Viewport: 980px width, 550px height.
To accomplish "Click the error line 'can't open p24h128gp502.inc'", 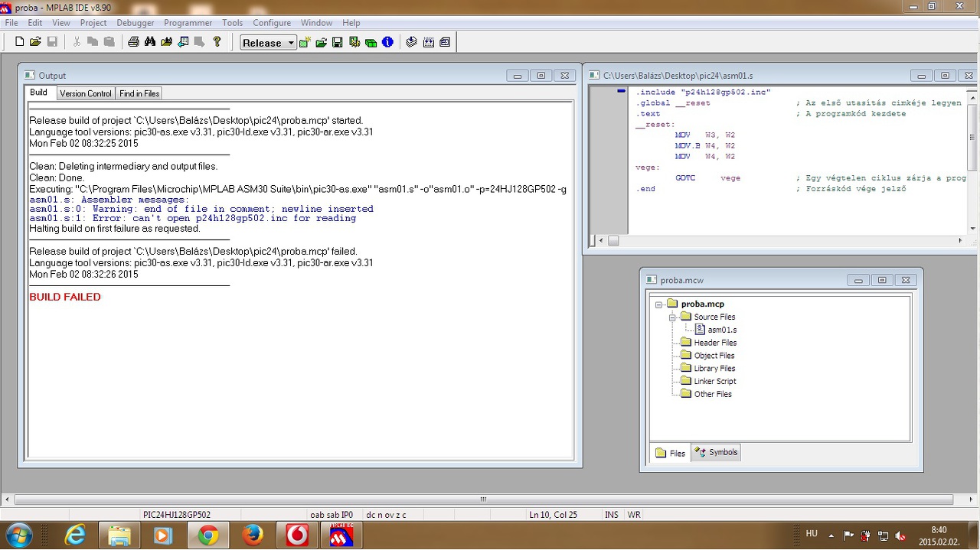I will point(193,218).
